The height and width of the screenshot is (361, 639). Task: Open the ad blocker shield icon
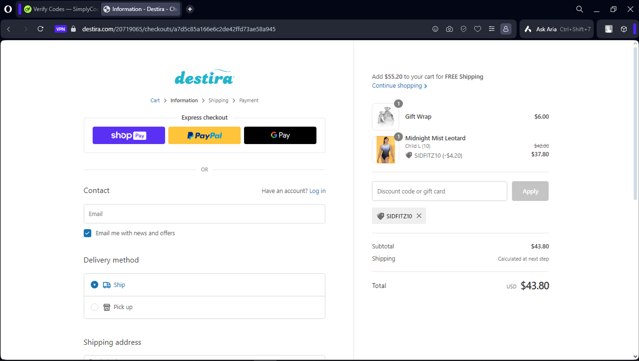[463, 29]
